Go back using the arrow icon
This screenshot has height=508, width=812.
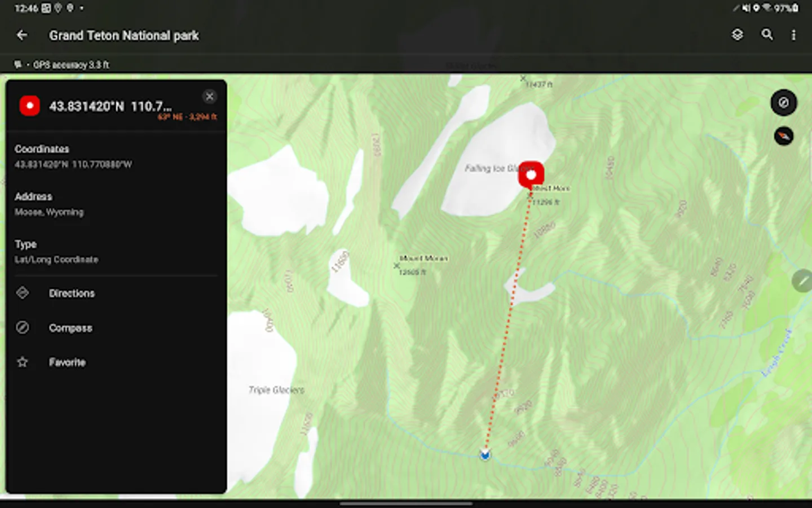[22, 35]
